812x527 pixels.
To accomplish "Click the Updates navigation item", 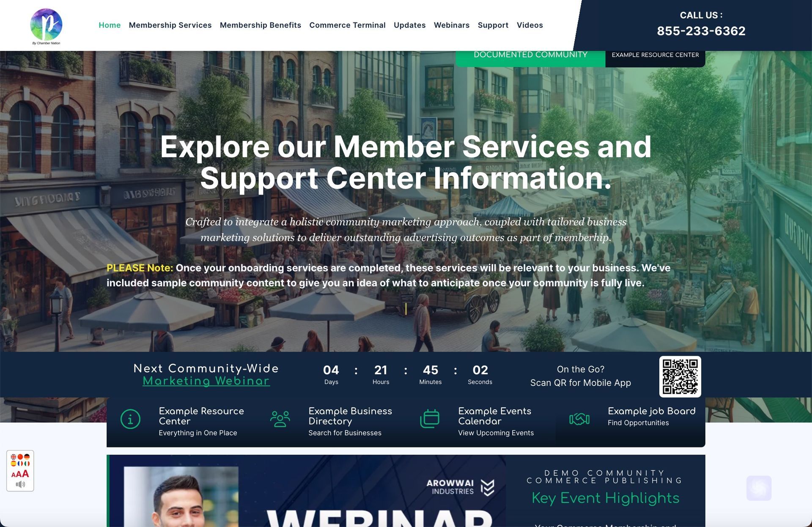I will click(x=409, y=25).
